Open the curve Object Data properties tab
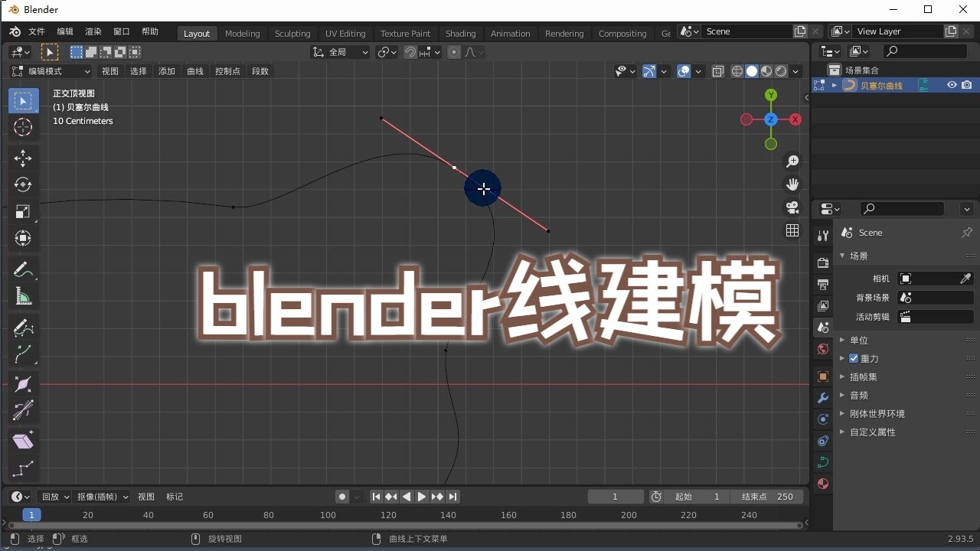The image size is (980, 551). (823, 462)
